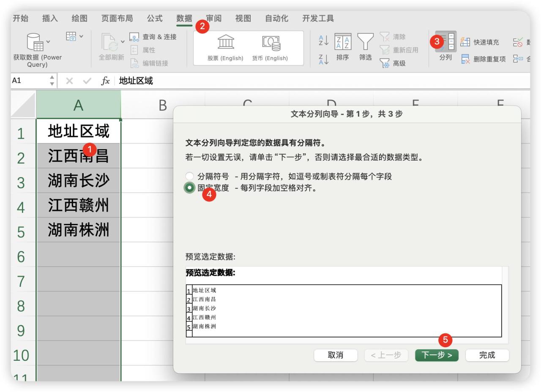Select the 货币 (English) data type

pyautogui.click(x=270, y=47)
